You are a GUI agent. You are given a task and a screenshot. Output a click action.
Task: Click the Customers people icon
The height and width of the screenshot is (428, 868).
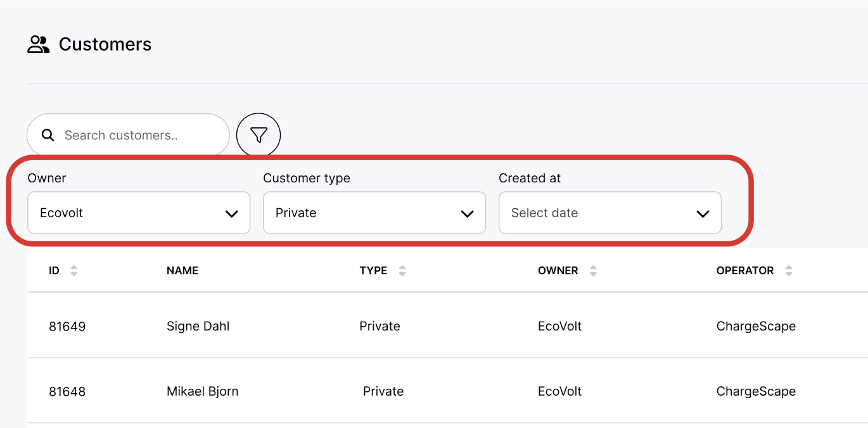coord(39,44)
